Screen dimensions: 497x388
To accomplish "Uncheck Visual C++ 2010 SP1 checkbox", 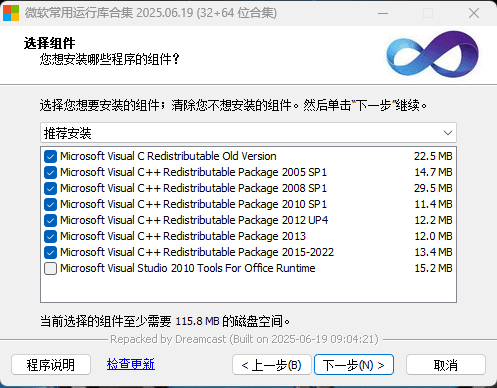I will click(50, 204).
